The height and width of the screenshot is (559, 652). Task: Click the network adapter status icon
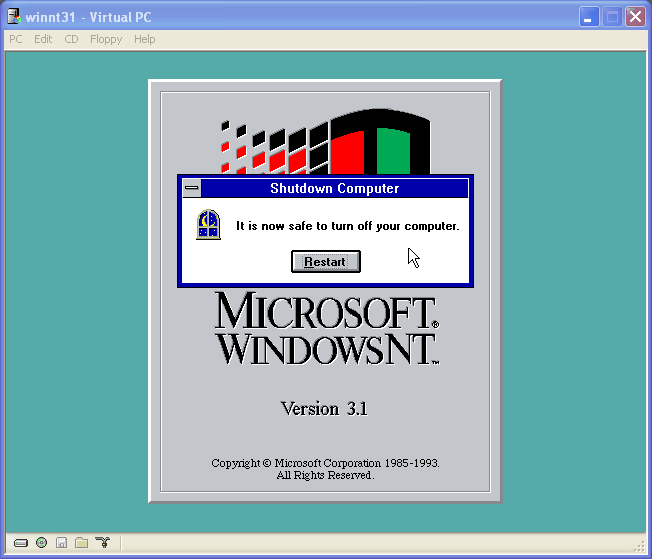(x=102, y=542)
